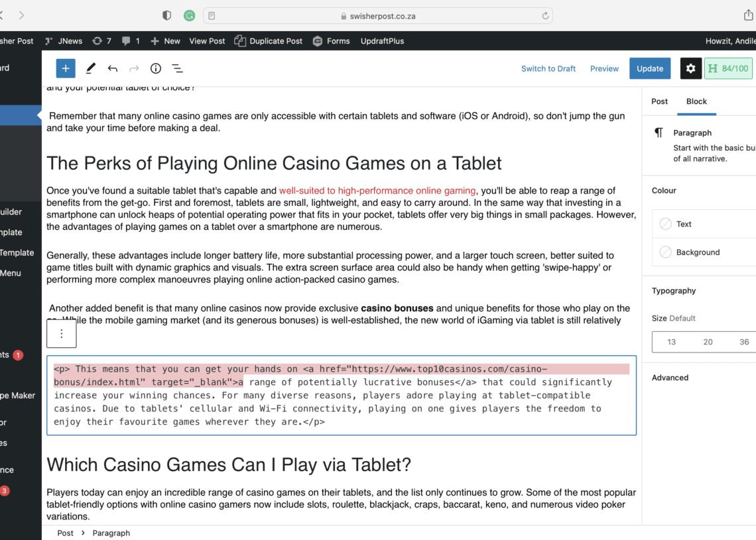Open block options three-dot menu
This screenshot has width=756, height=540.
click(62, 333)
